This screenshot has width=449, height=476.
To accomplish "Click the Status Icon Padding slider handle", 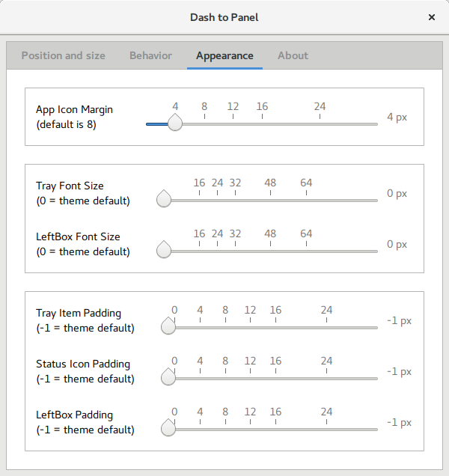I will tap(168, 378).
